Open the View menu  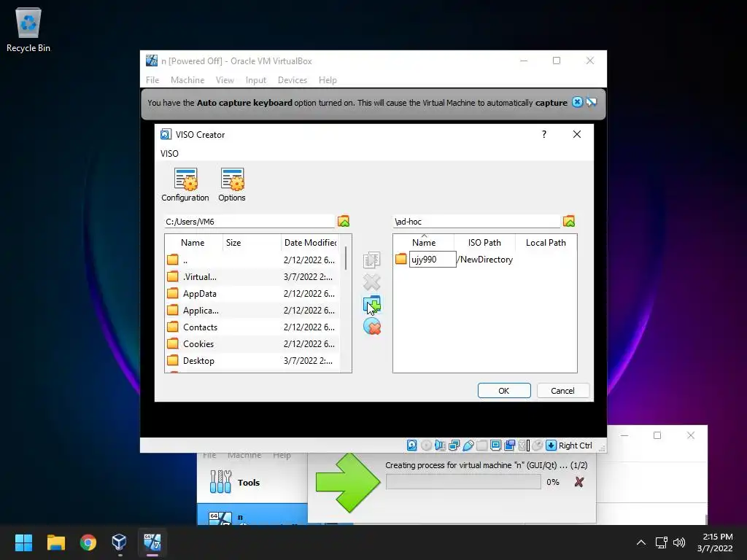tap(225, 80)
